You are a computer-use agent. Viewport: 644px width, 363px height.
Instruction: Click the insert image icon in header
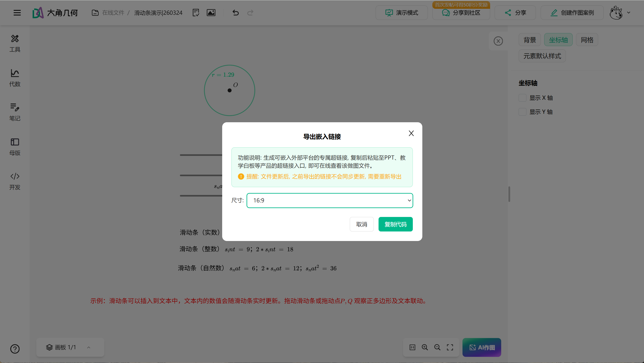tap(211, 13)
